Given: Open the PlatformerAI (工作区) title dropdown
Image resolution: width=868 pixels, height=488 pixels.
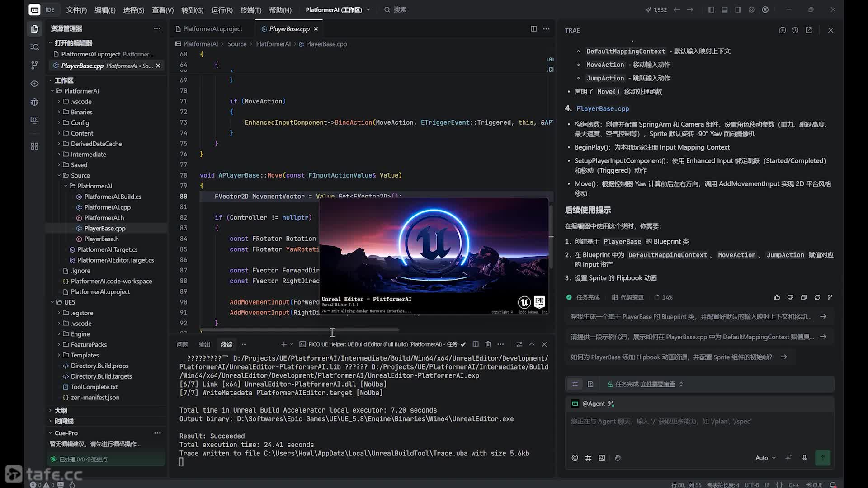Looking at the screenshot, I should 338,9.
